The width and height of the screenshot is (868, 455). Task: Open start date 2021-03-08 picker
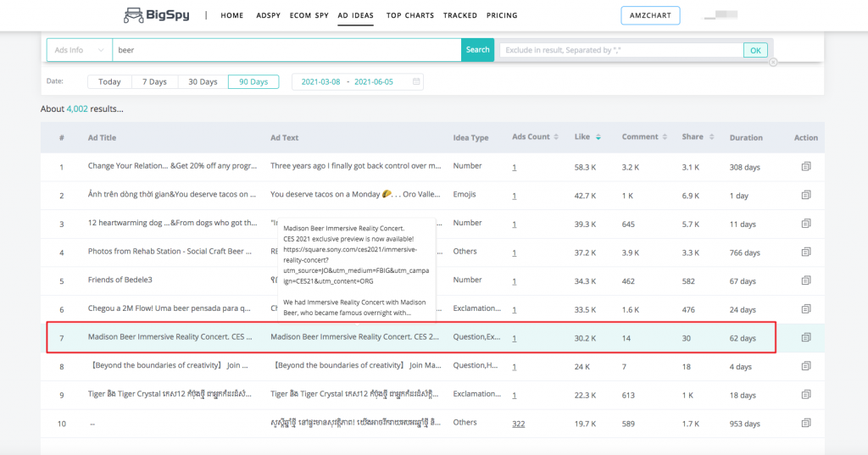point(320,81)
